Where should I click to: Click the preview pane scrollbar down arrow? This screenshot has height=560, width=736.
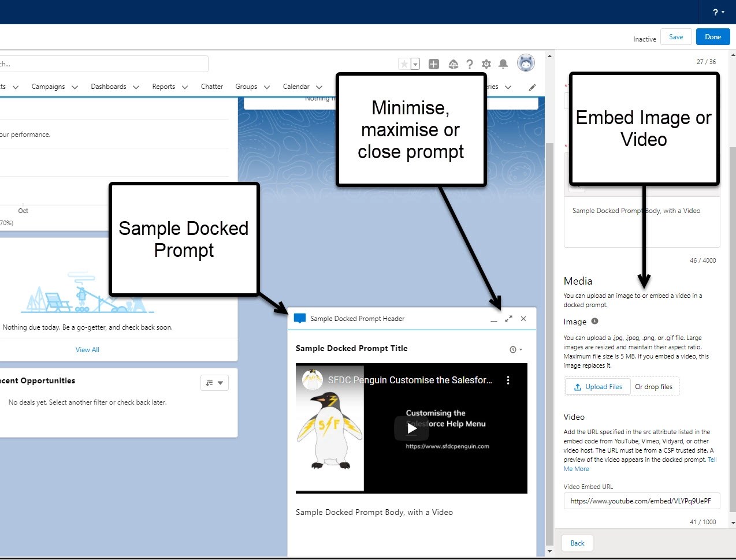549,551
